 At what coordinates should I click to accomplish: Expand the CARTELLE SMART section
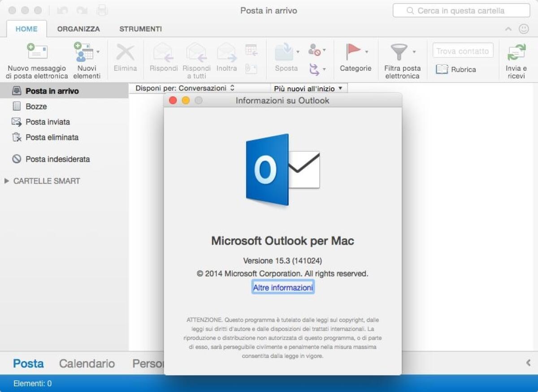click(6, 181)
